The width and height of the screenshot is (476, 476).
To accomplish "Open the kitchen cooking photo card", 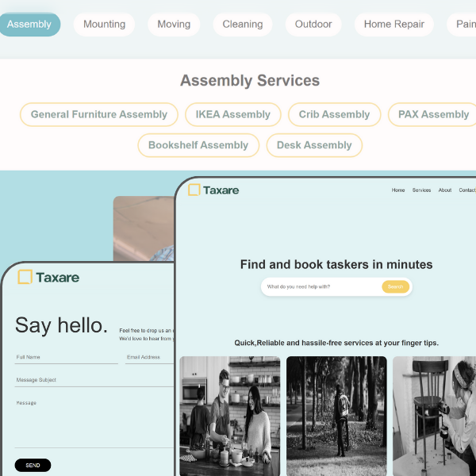I will 230,416.
